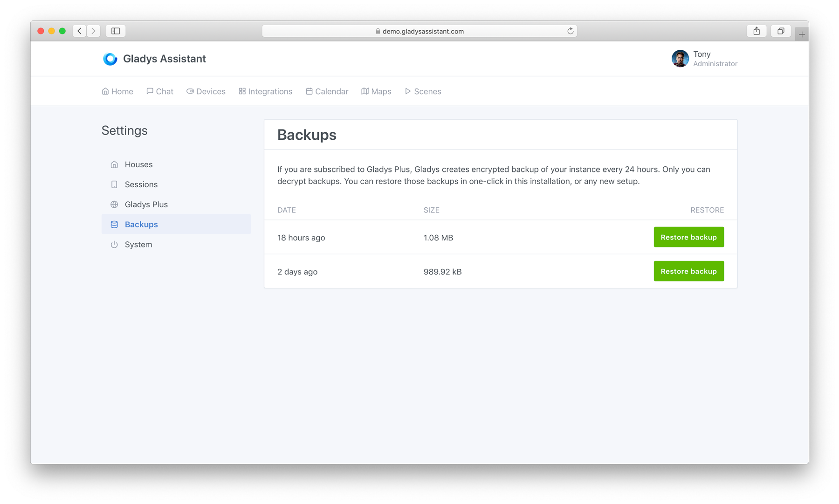Image resolution: width=839 pixels, height=504 pixels.
Task: Reload the page with the refresh icon
Action: click(570, 31)
